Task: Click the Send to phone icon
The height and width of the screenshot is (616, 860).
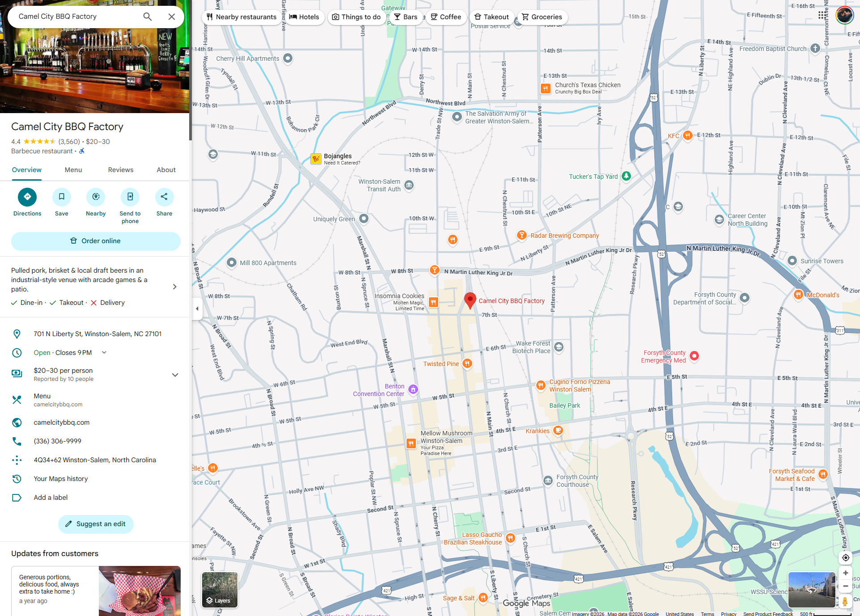Action: pyautogui.click(x=130, y=197)
